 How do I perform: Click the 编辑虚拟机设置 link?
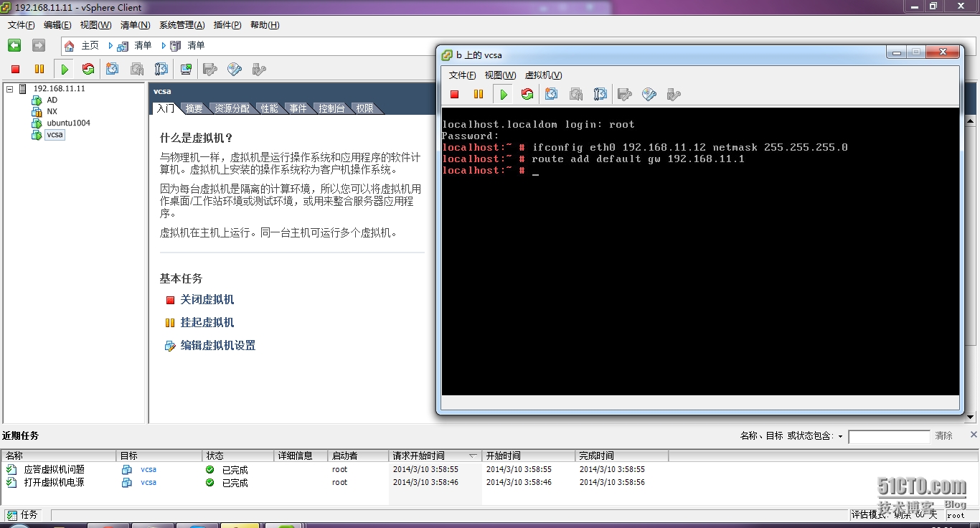[218, 346]
